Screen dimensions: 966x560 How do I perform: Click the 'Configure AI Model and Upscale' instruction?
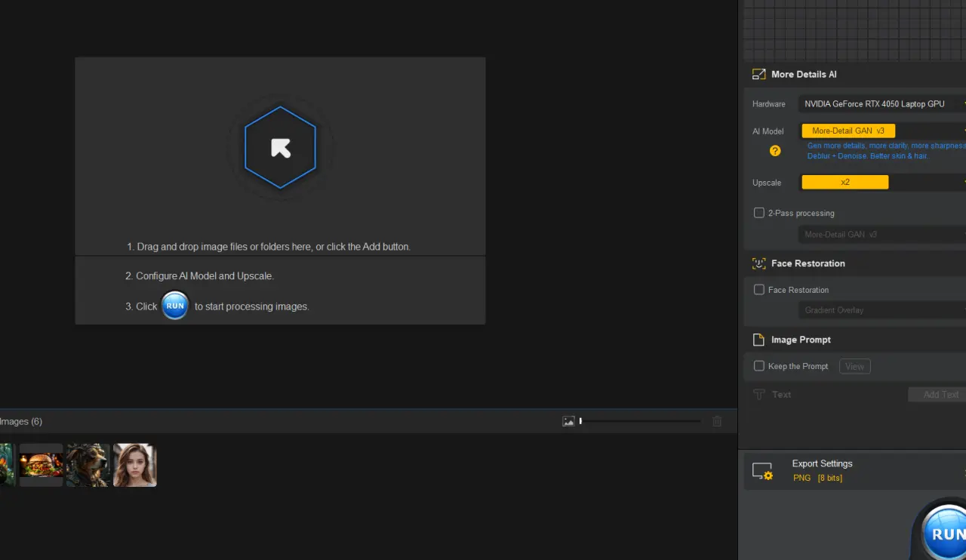click(x=199, y=276)
